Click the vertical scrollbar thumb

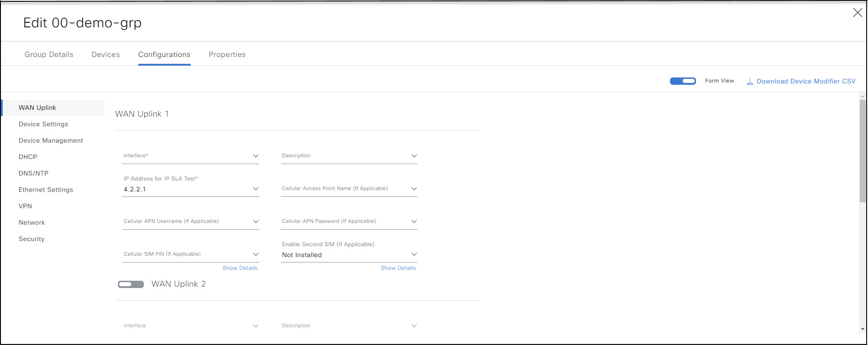click(x=863, y=151)
